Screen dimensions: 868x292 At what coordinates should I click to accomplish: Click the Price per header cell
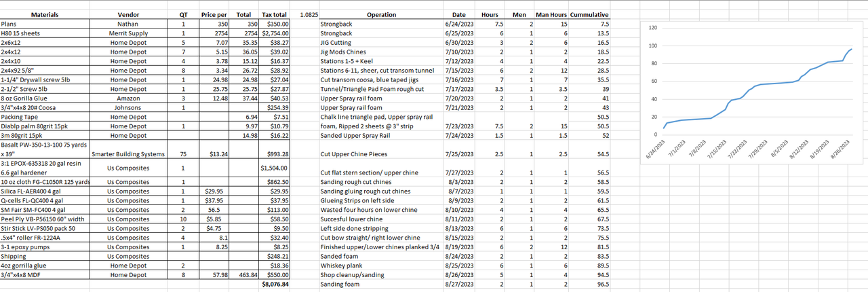(x=214, y=15)
